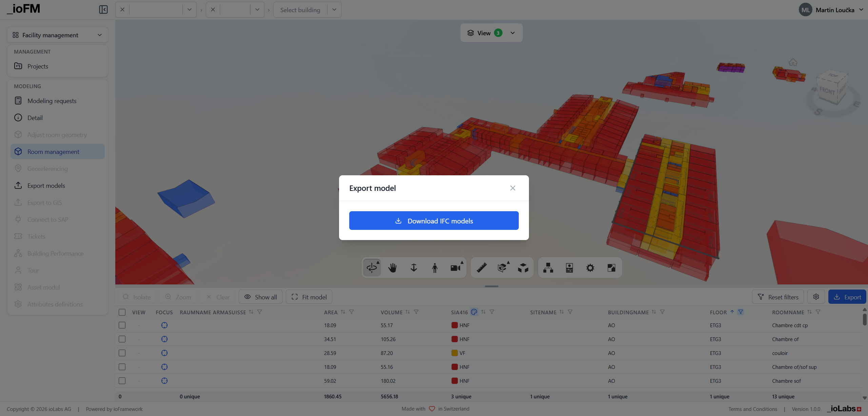This screenshot has width=868, height=416.
Task: Choose the measure ruler tool
Action: click(481, 268)
